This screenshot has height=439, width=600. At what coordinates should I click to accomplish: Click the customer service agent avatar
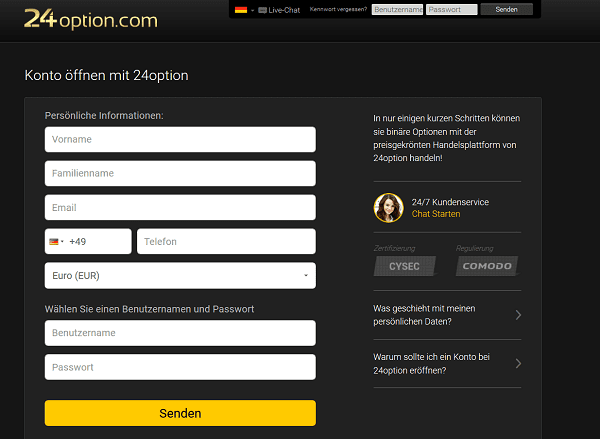click(388, 208)
